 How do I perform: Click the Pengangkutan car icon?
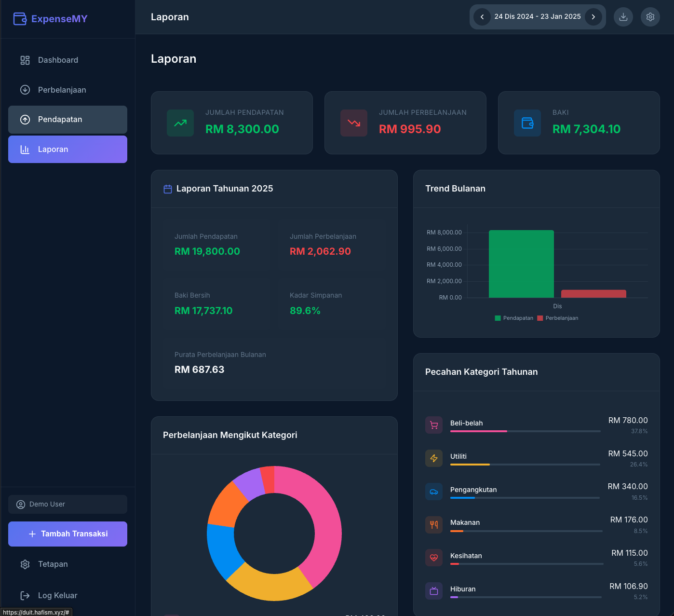434,492
